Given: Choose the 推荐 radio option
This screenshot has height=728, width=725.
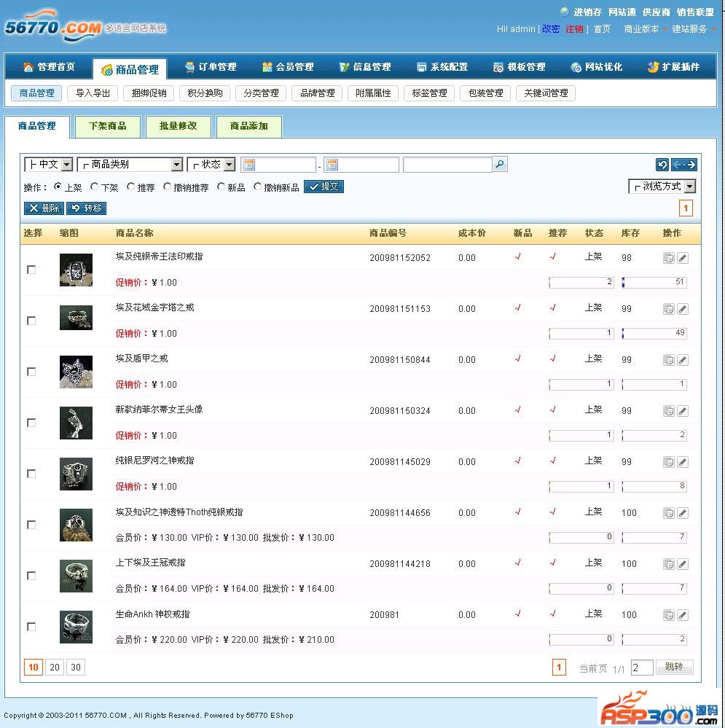Looking at the screenshot, I should point(130,187).
